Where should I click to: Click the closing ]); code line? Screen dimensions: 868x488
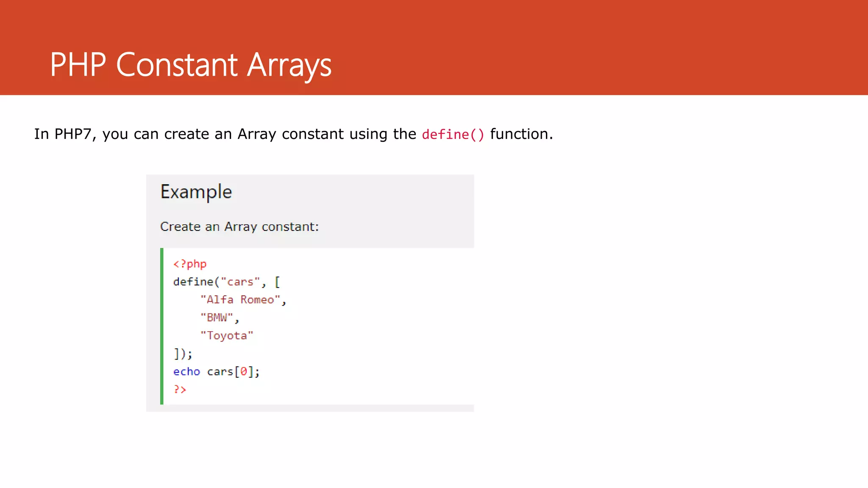click(x=183, y=353)
